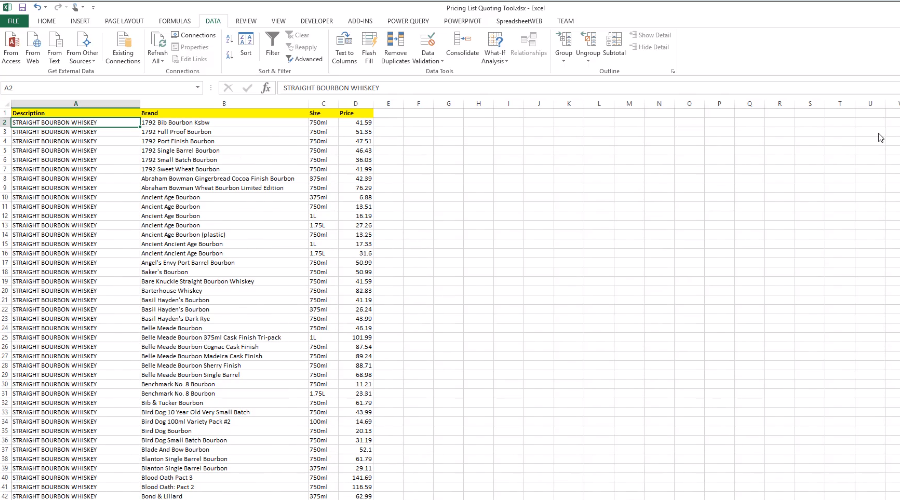This screenshot has height=500, width=900.
Task: Launch Text to Columns wizard
Action: 344,47
